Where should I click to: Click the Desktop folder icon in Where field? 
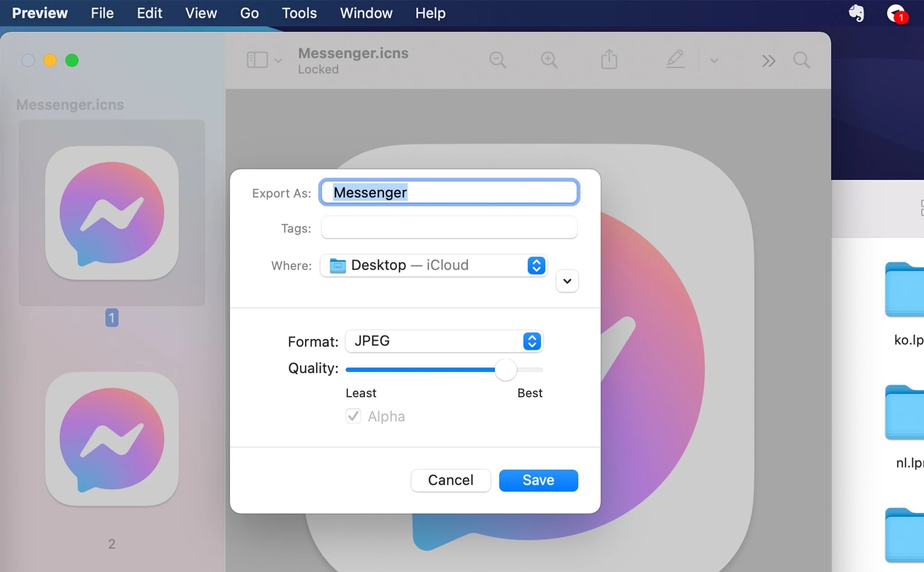pos(337,266)
